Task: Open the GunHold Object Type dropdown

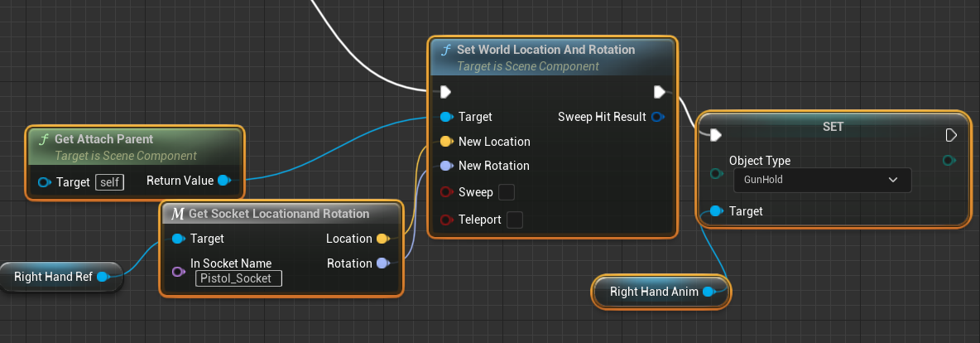Action: (x=823, y=180)
